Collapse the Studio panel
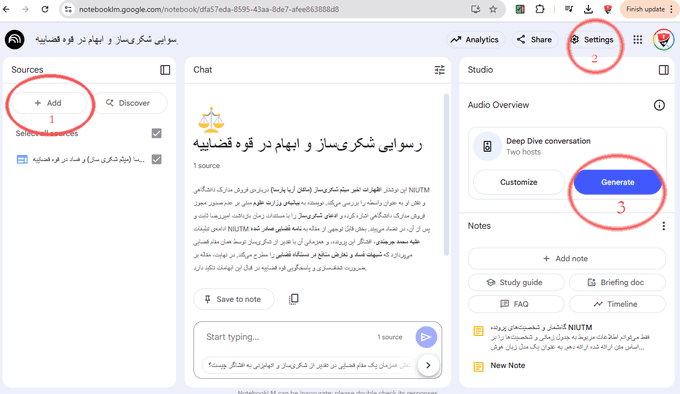The image size is (680, 394). click(x=664, y=70)
